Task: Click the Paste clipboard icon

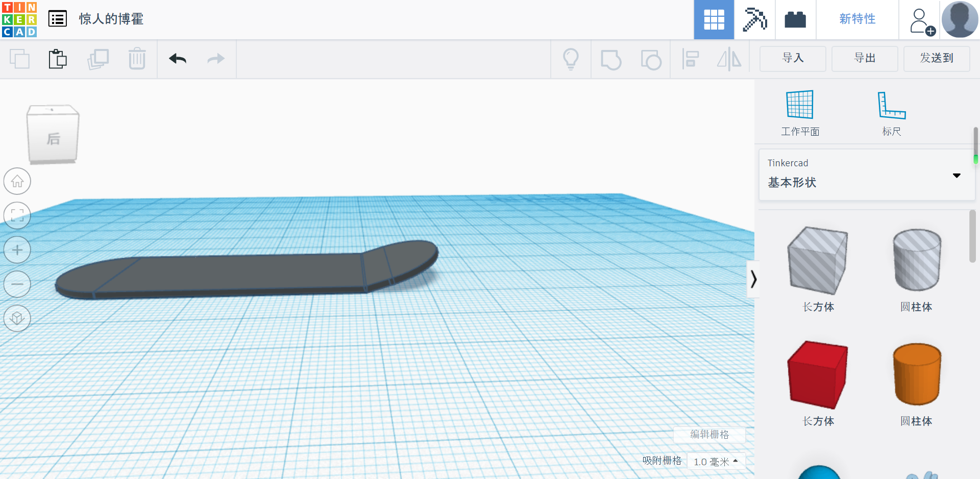Action: pyautogui.click(x=58, y=59)
